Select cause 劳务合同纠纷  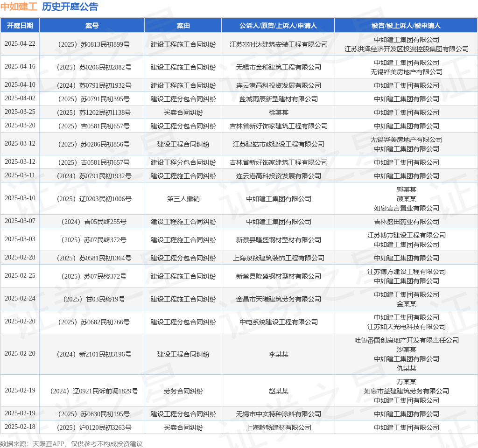[x=183, y=391]
